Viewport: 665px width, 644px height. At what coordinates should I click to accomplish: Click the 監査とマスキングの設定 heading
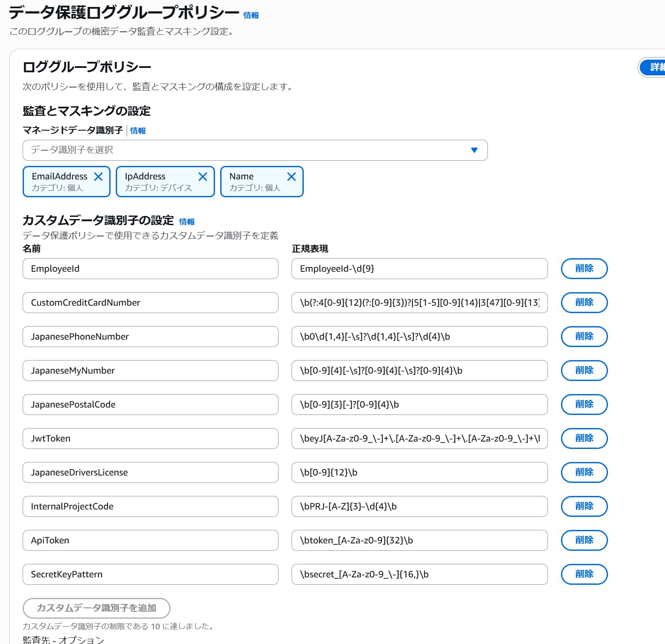87,111
